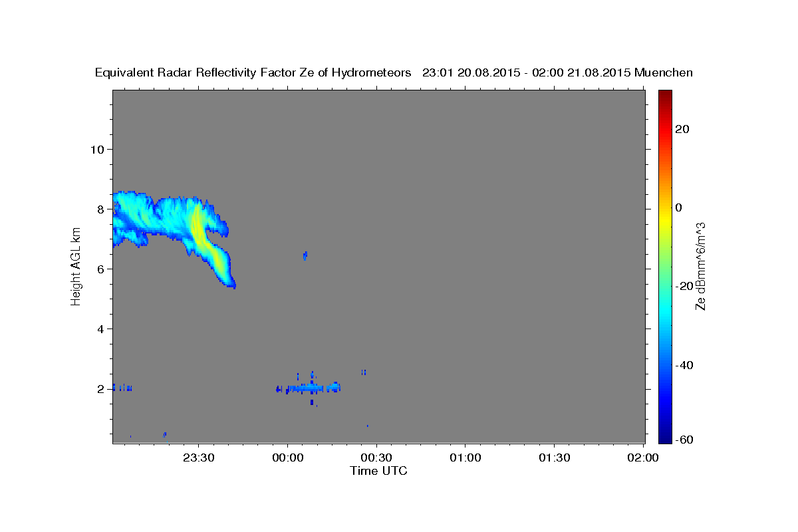Click the '02:00' time tick label
Viewport: 798px width, 532px height.
click(x=644, y=458)
